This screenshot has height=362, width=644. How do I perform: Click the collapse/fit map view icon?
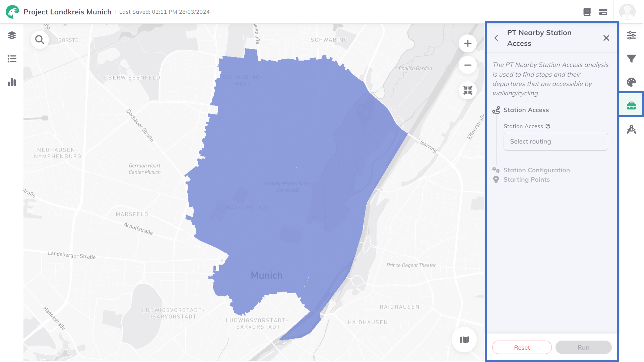click(467, 90)
